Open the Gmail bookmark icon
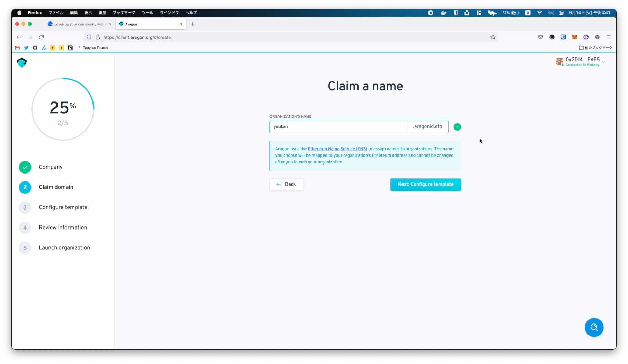Image resolution: width=628 pixels, height=364 pixels. pos(17,48)
